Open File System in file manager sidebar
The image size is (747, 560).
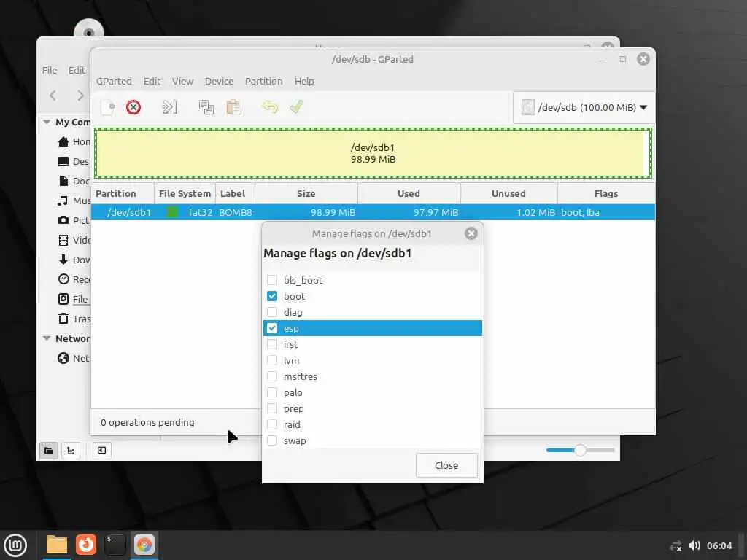tap(74, 299)
